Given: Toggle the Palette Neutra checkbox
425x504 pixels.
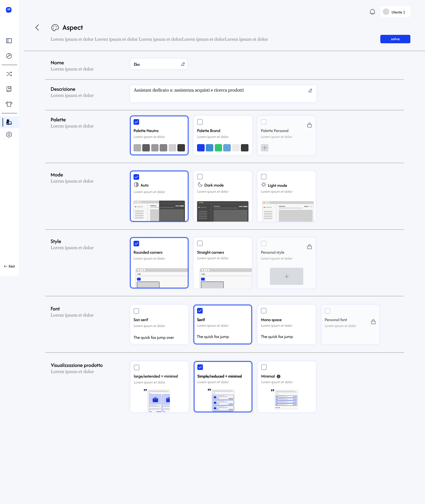Looking at the screenshot, I should point(136,122).
